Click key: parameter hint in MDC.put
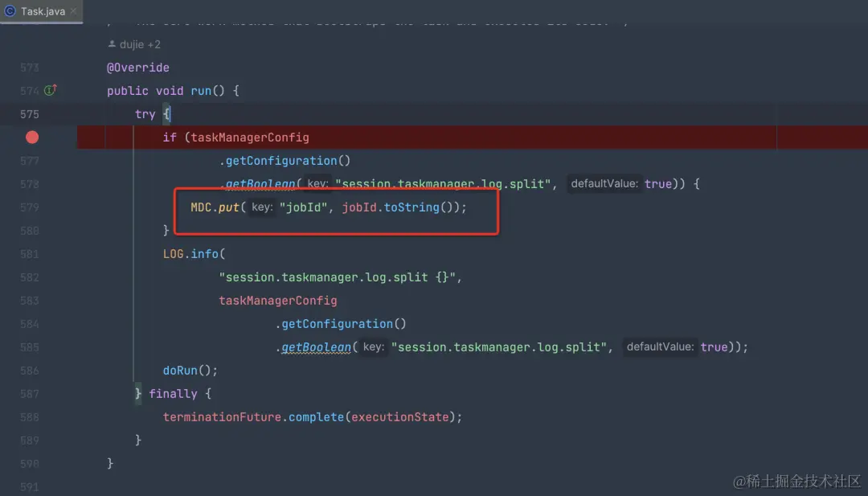 [x=262, y=207]
